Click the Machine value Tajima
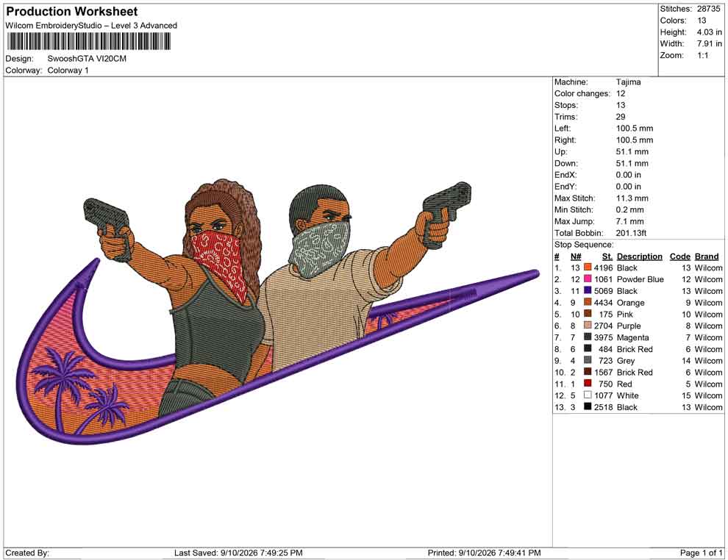The image size is (728, 560). coord(628,82)
